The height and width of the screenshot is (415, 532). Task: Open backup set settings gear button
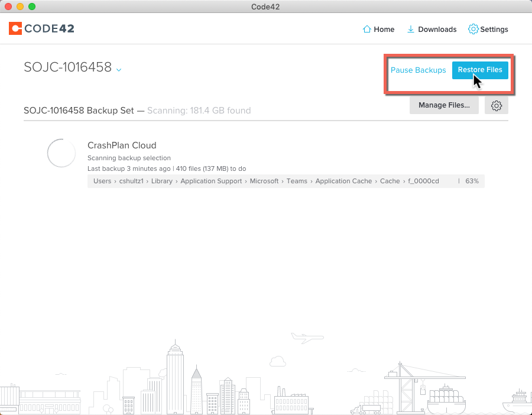tap(497, 105)
